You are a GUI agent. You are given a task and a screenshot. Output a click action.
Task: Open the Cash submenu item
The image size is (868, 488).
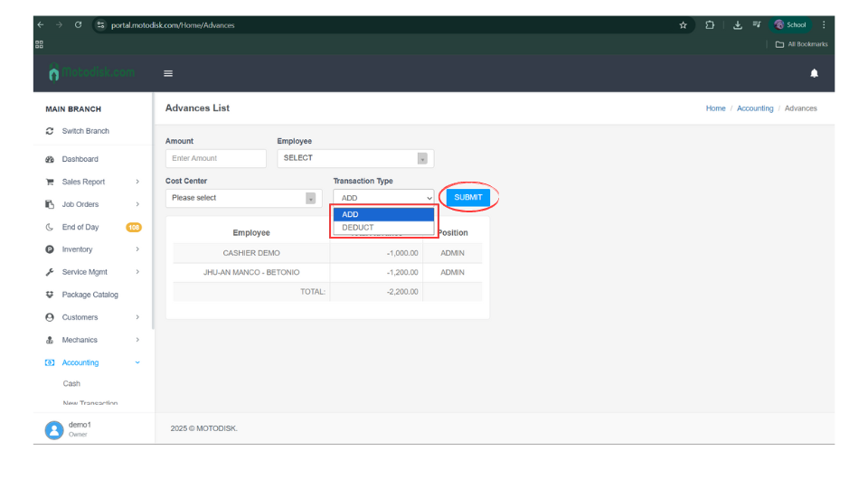tap(71, 384)
